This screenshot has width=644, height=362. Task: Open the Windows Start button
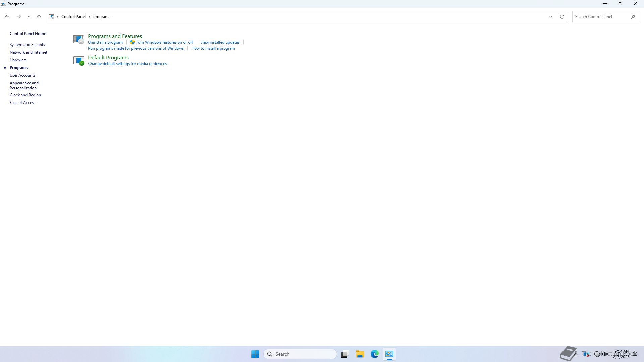coord(255,354)
